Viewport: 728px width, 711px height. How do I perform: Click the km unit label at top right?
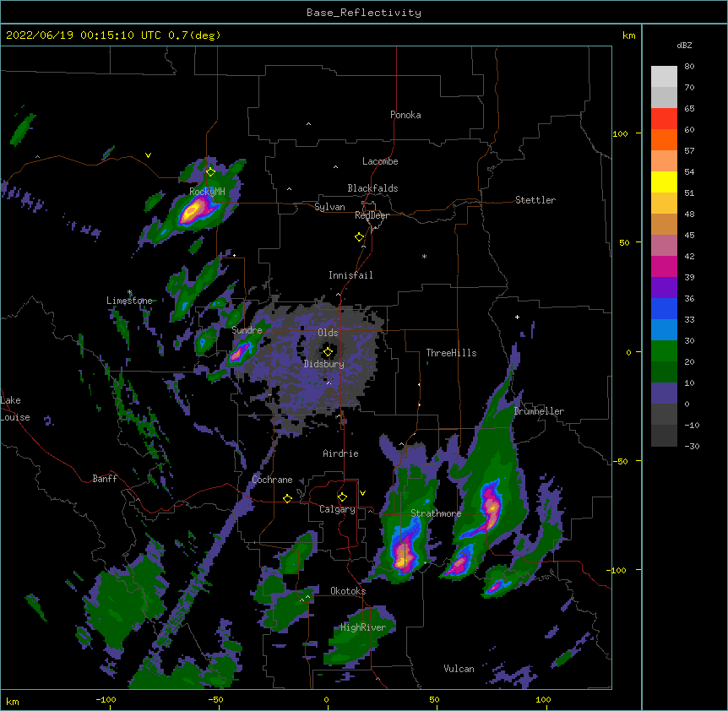click(628, 35)
